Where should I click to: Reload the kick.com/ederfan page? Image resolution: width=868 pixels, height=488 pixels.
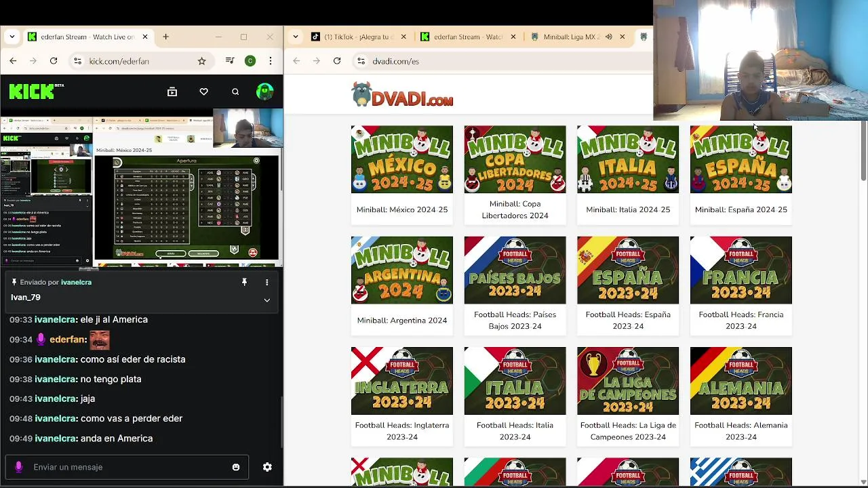[x=54, y=61]
